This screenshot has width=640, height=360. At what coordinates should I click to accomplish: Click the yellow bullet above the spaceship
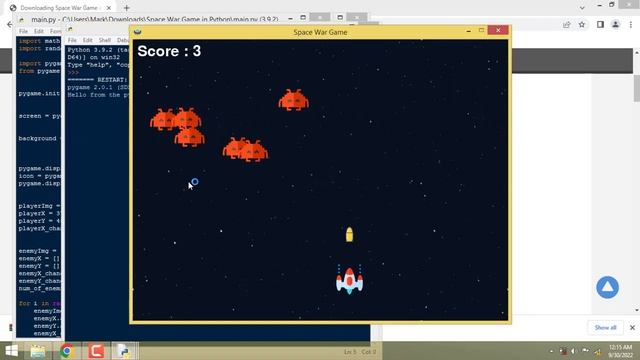coord(349,234)
